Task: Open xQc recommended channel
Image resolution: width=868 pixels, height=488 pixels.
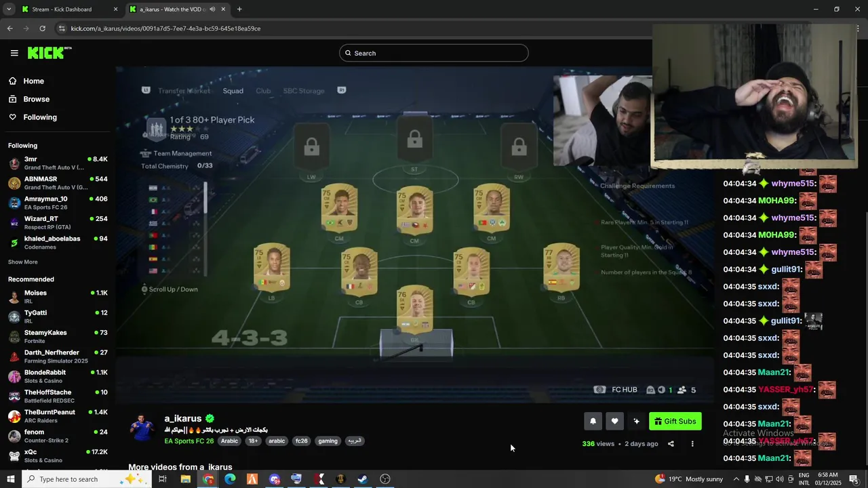Action: [x=57, y=455]
